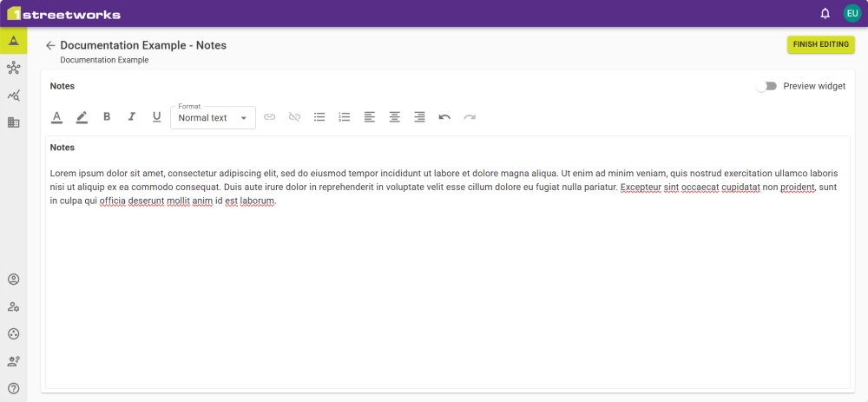Enable the Preview widget switch
This screenshot has height=402, width=868.
tap(766, 86)
